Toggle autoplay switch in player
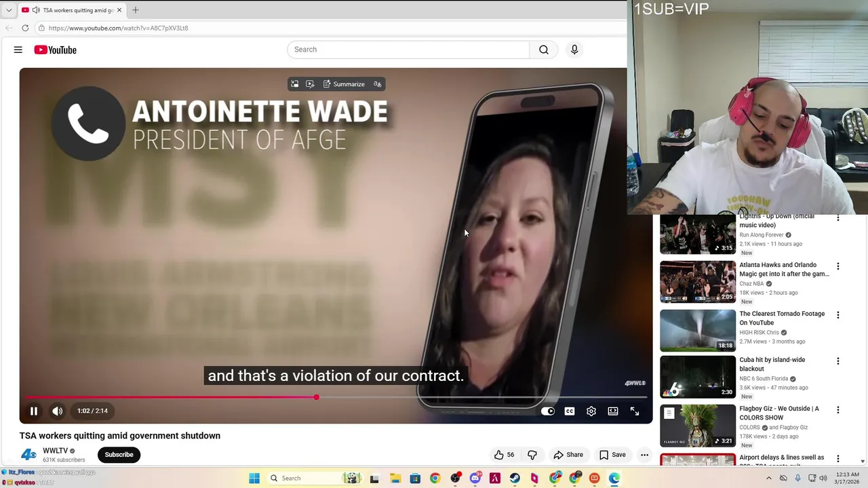The image size is (868, 488). point(548,411)
